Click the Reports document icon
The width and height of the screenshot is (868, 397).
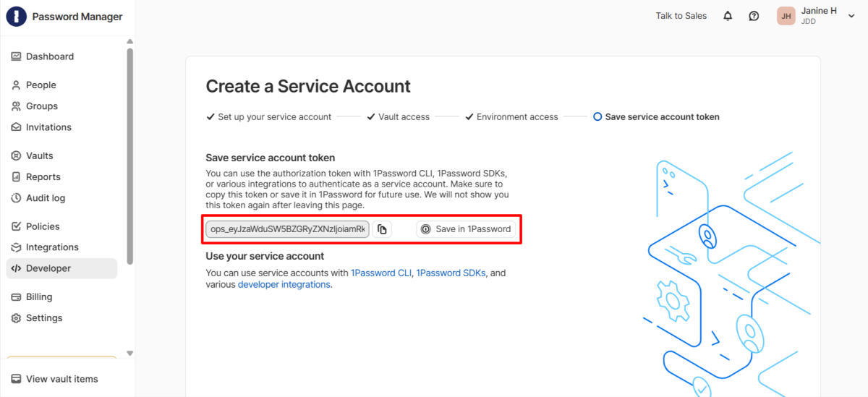16,176
